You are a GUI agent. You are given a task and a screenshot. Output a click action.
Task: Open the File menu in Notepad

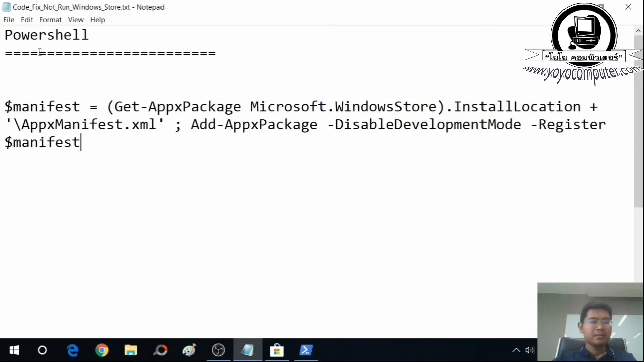(8, 19)
